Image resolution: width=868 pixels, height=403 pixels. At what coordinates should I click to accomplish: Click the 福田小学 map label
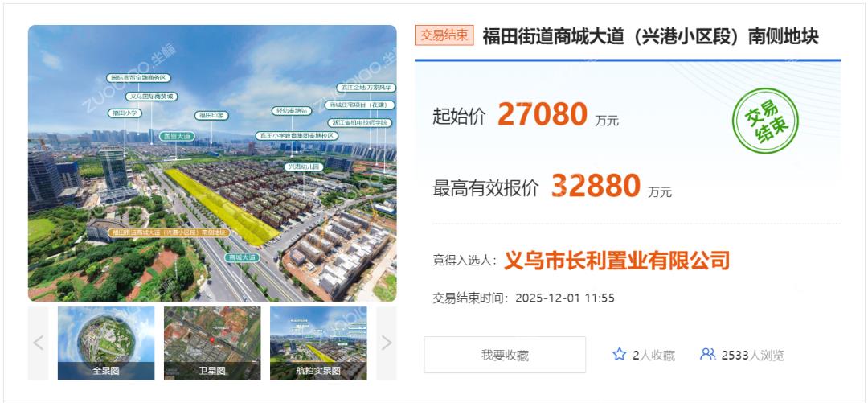[x=125, y=113]
